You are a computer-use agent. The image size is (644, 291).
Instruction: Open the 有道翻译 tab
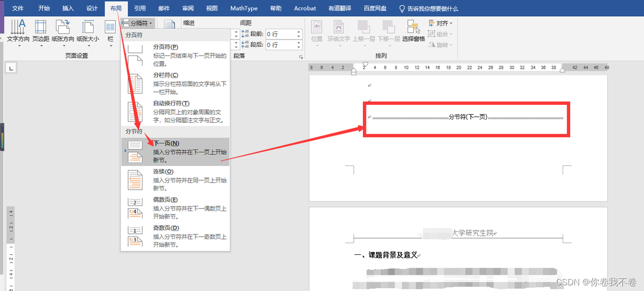pyautogui.click(x=340, y=9)
